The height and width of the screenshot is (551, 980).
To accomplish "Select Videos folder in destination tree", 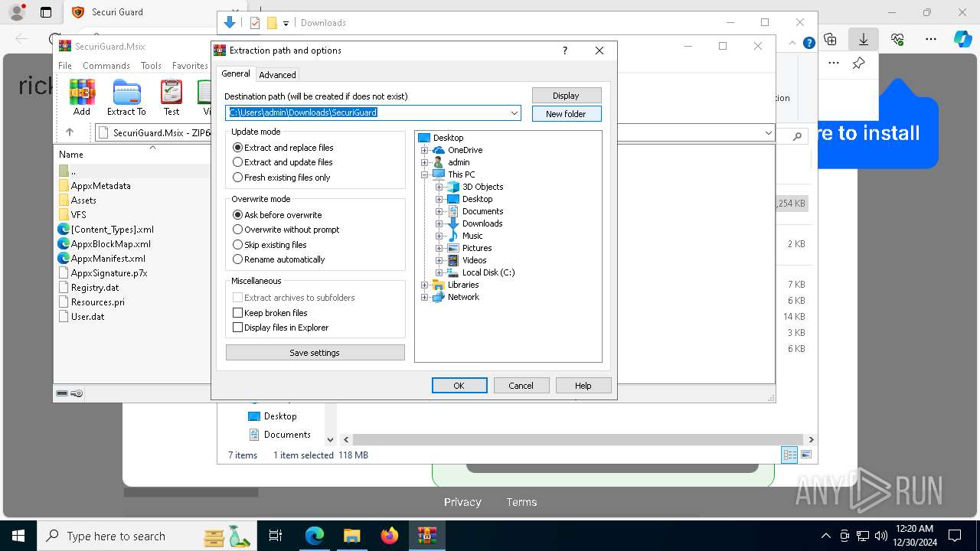I will [474, 260].
